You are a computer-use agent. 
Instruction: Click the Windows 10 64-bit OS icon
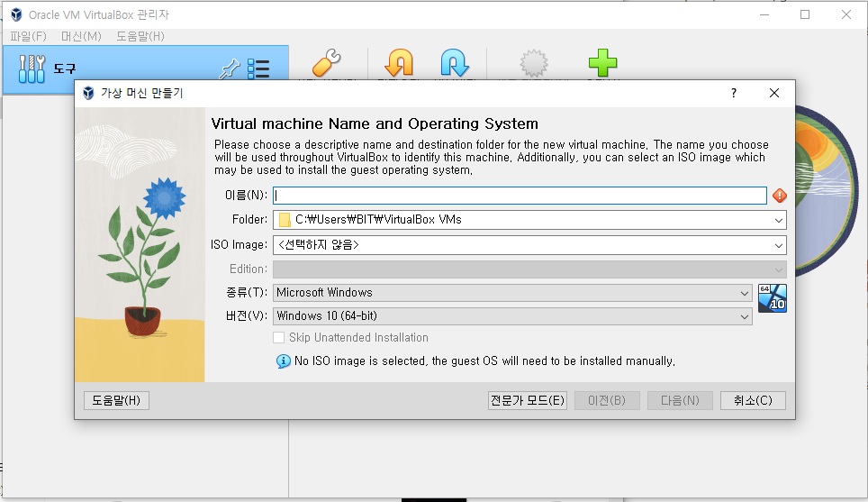(773, 298)
